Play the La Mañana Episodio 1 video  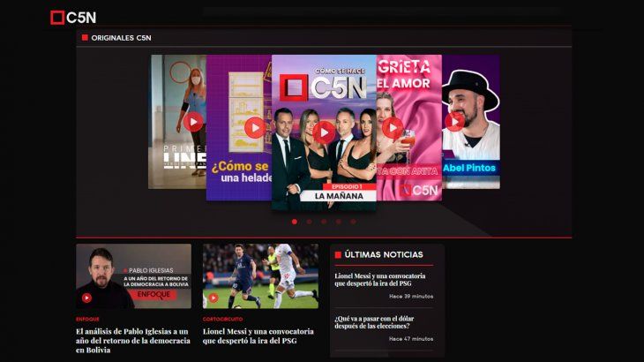click(324, 132)
